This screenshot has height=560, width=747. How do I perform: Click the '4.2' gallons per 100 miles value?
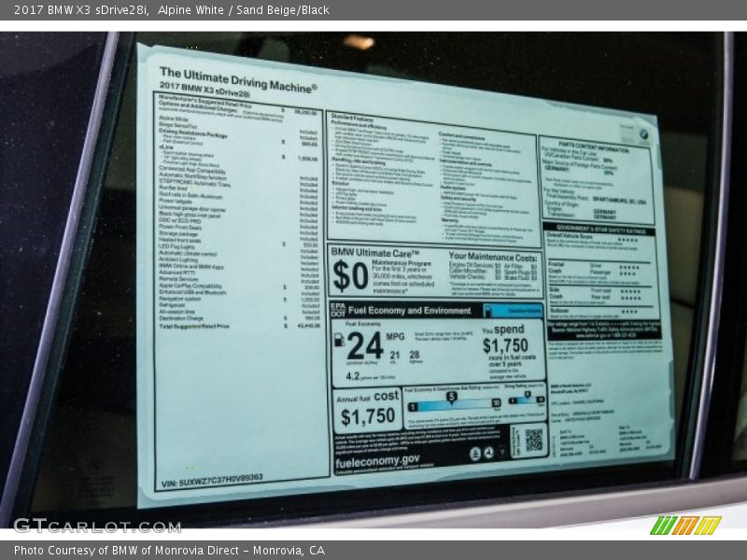(353, 376)
